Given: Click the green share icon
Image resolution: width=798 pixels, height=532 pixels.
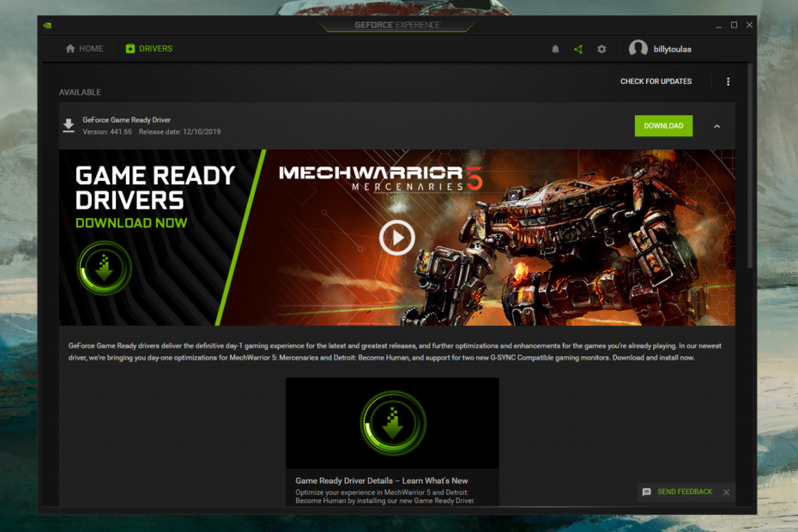Looking at the screenshot, I should pos(578,49).
